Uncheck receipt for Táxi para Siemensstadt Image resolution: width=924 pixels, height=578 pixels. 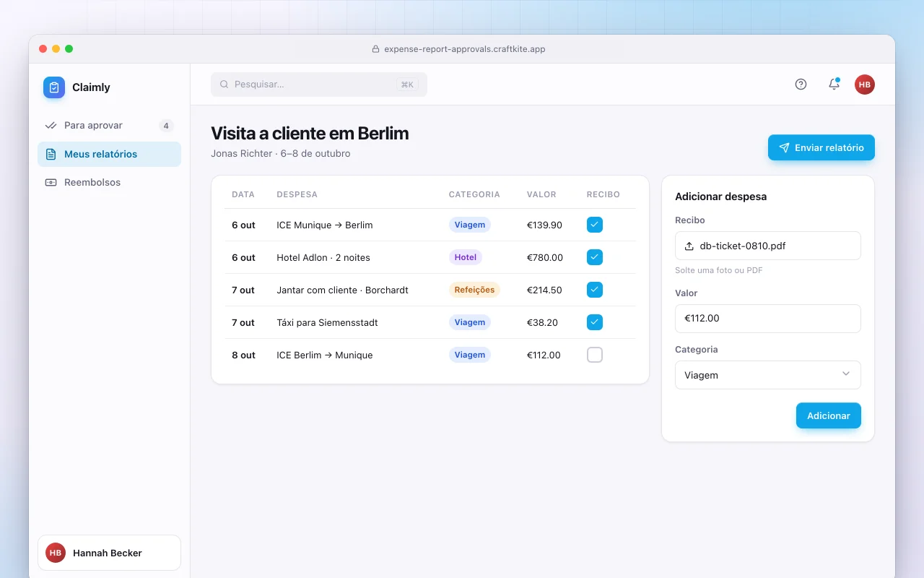(x=595, y=322)
